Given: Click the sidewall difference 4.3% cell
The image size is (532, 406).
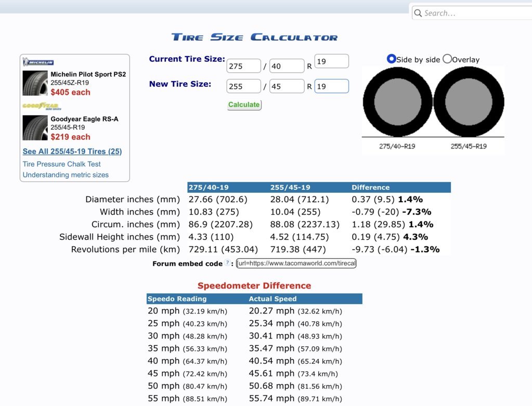Looking at the screenshot, I should pos(390,237).
